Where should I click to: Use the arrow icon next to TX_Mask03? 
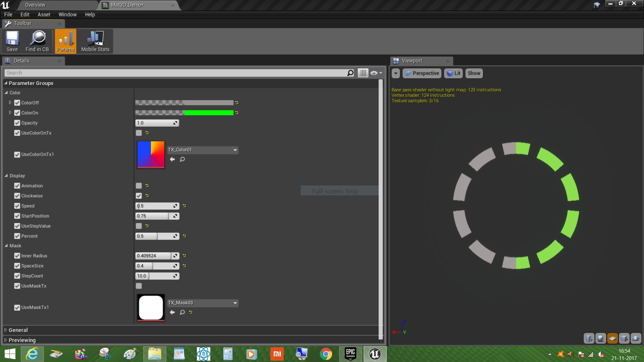[x=172, y=312]
